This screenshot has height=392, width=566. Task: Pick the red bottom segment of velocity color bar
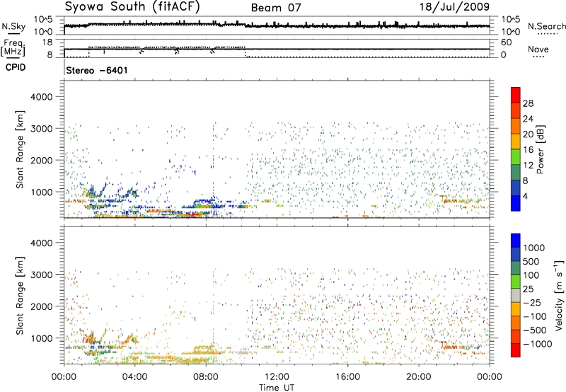pyautogui.click(x=516, y=350)
